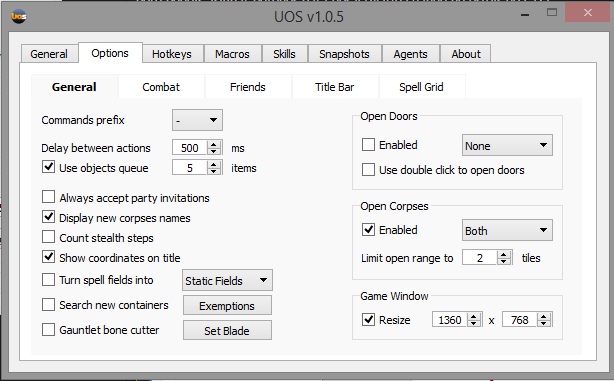Click the Exemptions button
This screenshot has height=381, width=614.
(x=227, y=305)
